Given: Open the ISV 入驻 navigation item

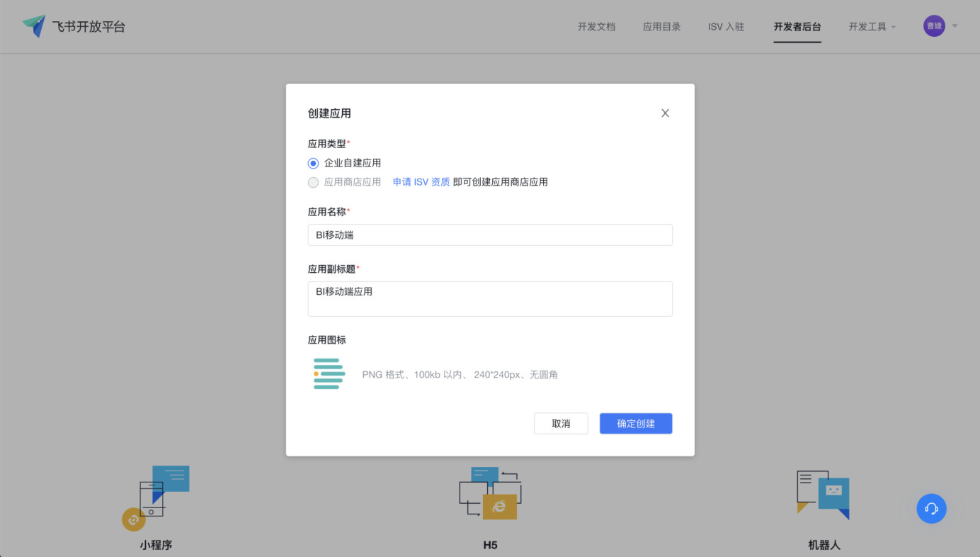Looking at the screenshot, I should click(x=726, y=27).
